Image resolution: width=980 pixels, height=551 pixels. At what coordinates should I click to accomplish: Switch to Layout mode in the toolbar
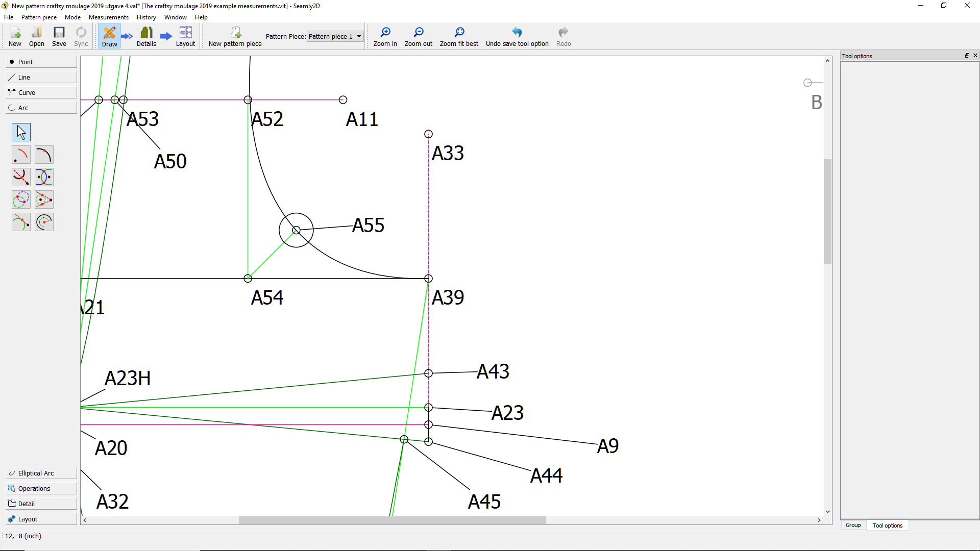[185, 37]
